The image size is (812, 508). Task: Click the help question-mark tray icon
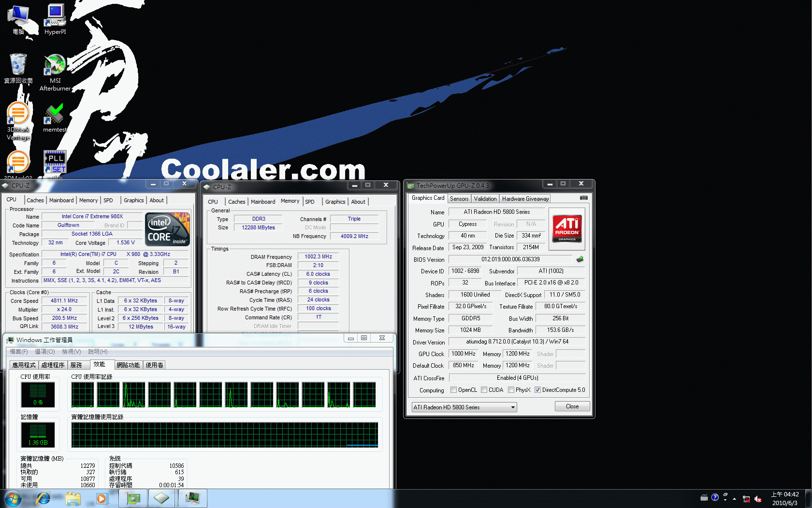(x=715, y=497)
